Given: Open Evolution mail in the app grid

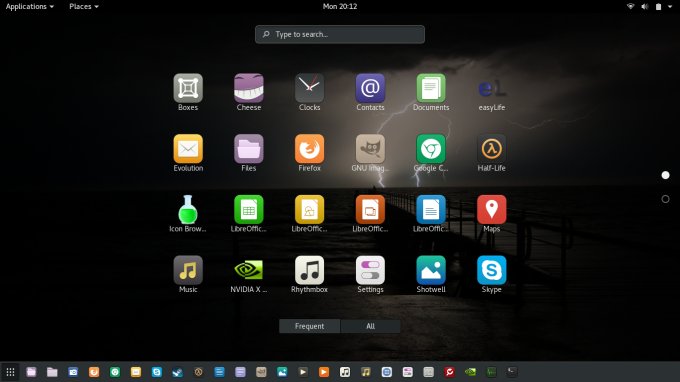Looking at the screenshot, I should [188, 149].
